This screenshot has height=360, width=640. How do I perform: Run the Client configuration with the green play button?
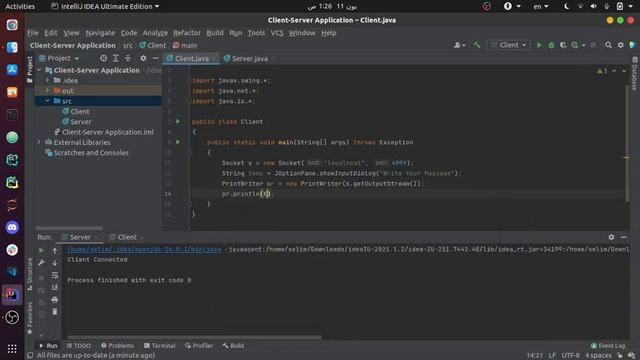click(x=539, y=45)
